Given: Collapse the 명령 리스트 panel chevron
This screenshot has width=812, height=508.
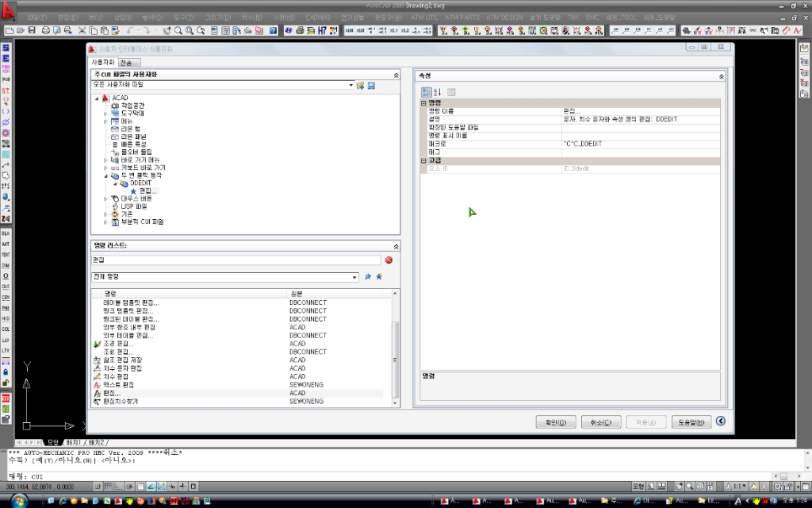Looking at the screenshot, I should 396,246.
